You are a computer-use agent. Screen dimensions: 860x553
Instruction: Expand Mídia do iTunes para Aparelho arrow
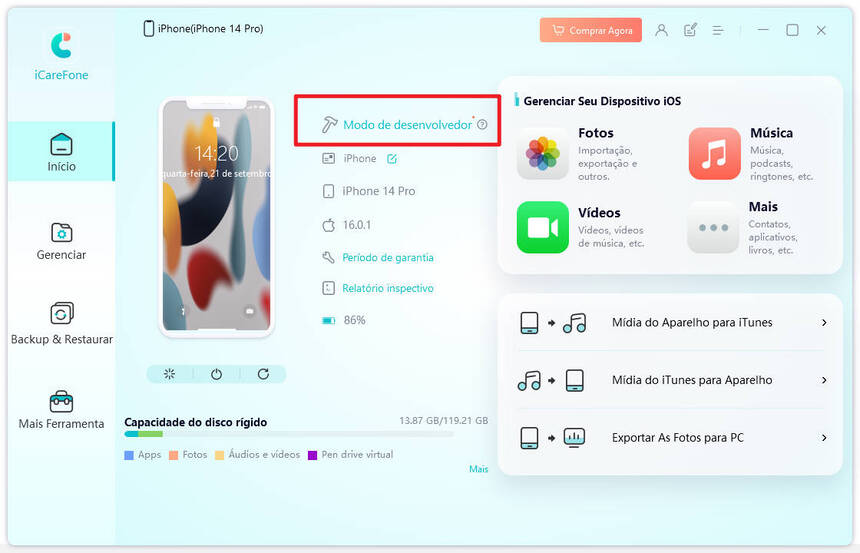coord(824,380)
